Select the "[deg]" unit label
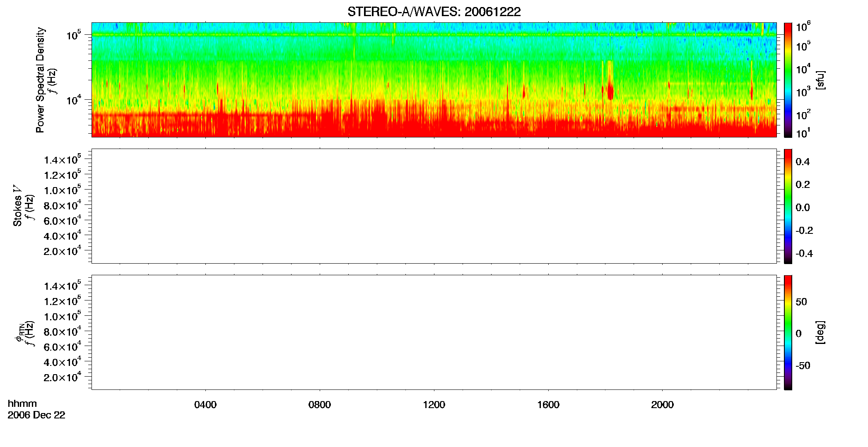The image size is (868, 447). pos(820,332)
